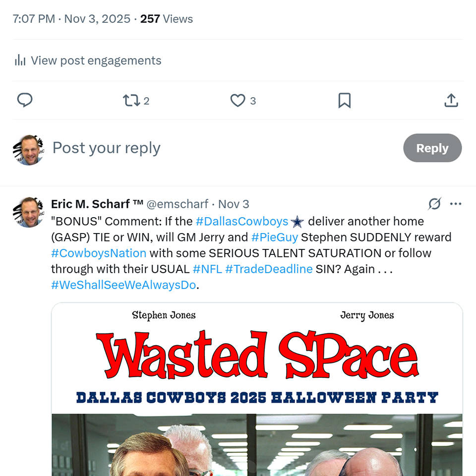Repost this post using the retweet icon
The width and height of the screenshot is (476, 476).
pos(131,101)
